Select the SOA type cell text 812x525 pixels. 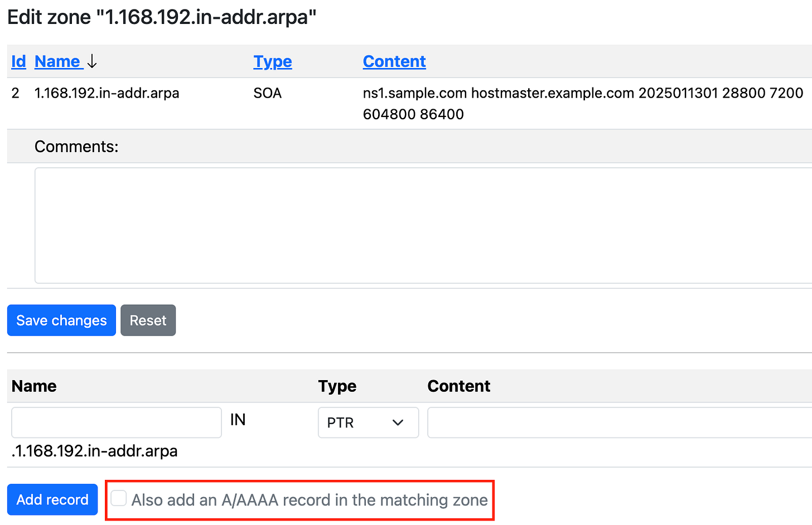point(267,93)
